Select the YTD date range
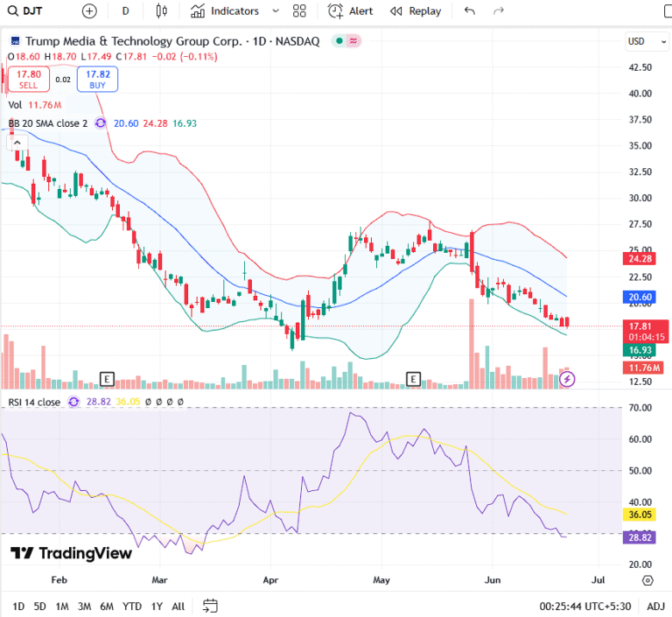 click(x=132, y=606)
